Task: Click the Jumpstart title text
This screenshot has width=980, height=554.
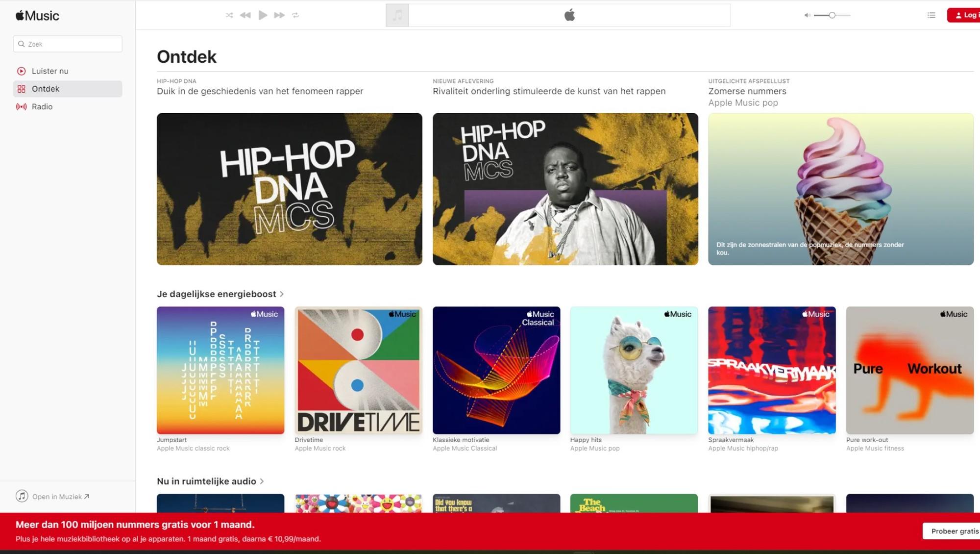Action: tap(171, 440)
